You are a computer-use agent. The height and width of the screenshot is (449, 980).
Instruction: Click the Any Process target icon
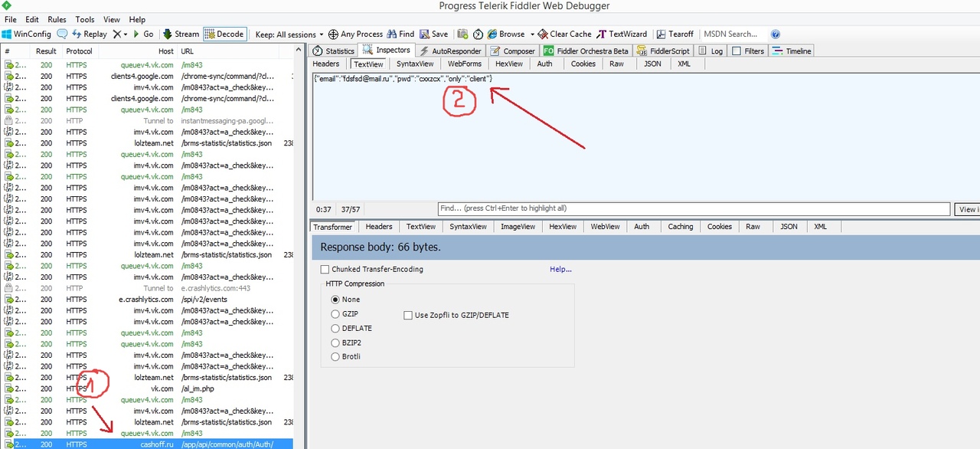click(333, 34)
